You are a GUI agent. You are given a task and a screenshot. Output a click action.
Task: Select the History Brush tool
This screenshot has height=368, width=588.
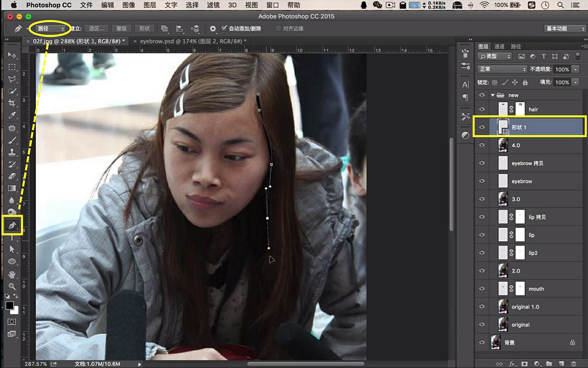tap(12, 164)
